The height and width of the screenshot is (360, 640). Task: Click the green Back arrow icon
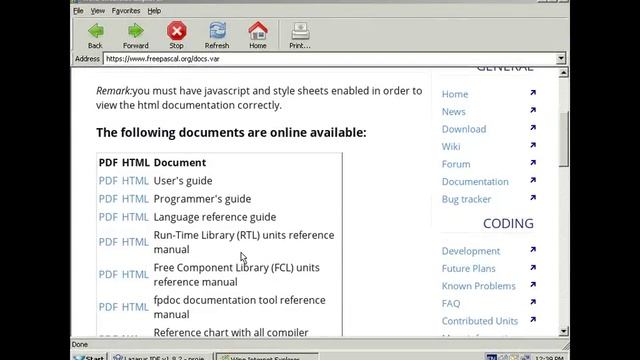(96, 31)
